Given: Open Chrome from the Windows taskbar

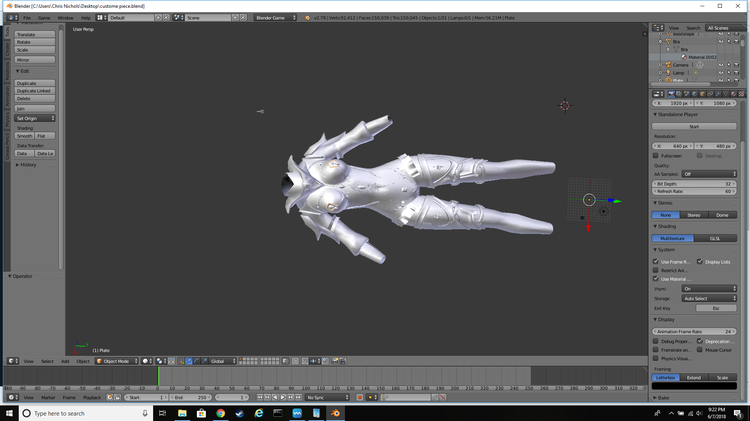Looking at the screenshot, I should pyautogui.click(x=221, y=413).
